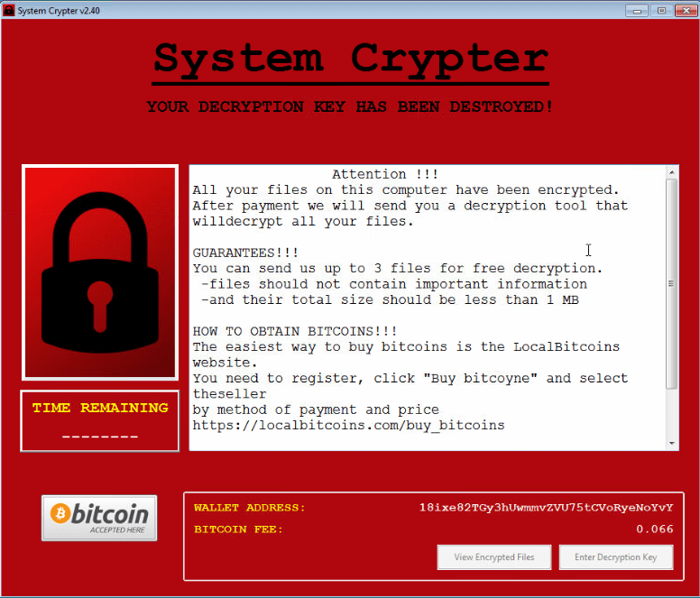Click the System Crypter heading
Screen dimensions: 700x598
(350, 59)
